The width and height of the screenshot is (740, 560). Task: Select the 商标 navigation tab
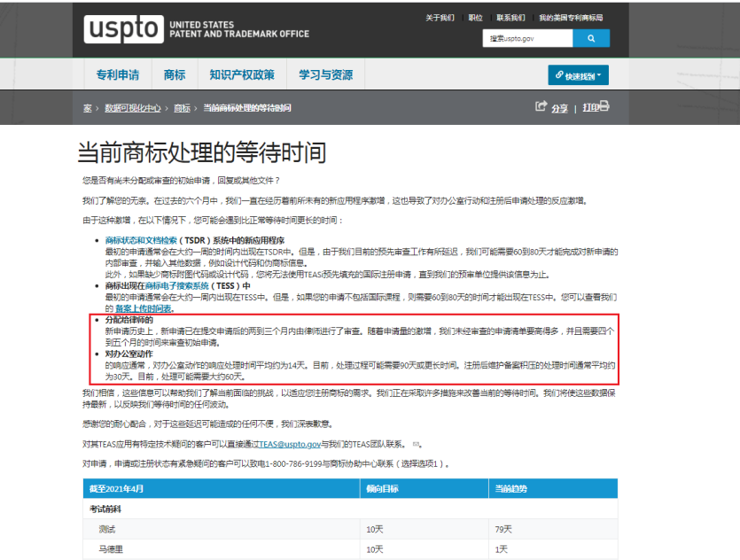pos(173,74)
